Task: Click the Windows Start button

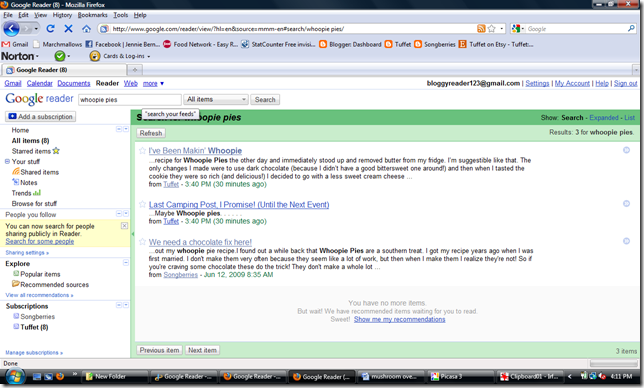Action: (15, 376)
